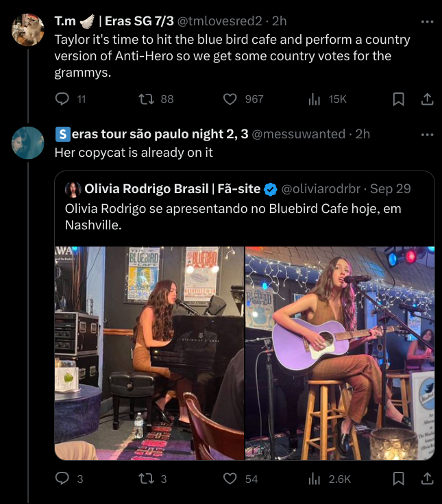Share the 'Her copycat' reply tweet
442x504 pixels.
coord(427,479)
